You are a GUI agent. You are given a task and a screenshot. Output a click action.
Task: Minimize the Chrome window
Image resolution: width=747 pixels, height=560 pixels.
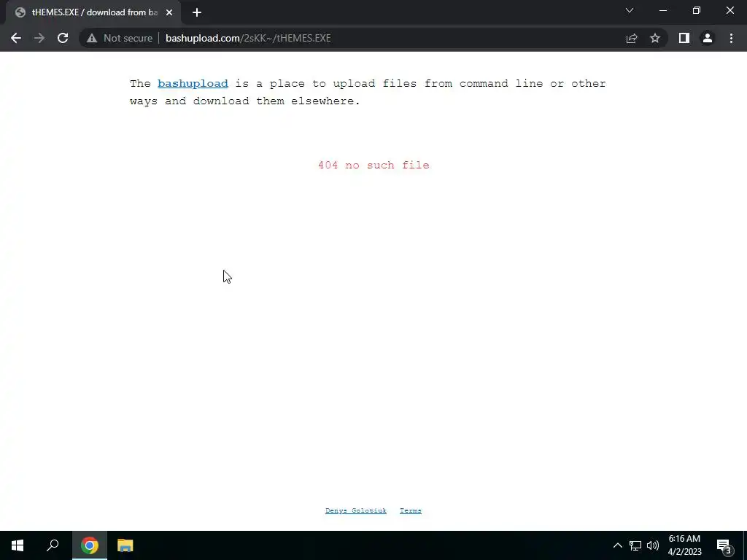(663, 10)
